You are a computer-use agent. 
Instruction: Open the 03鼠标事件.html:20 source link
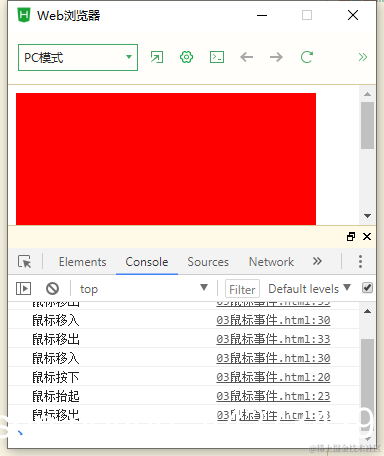273,377
